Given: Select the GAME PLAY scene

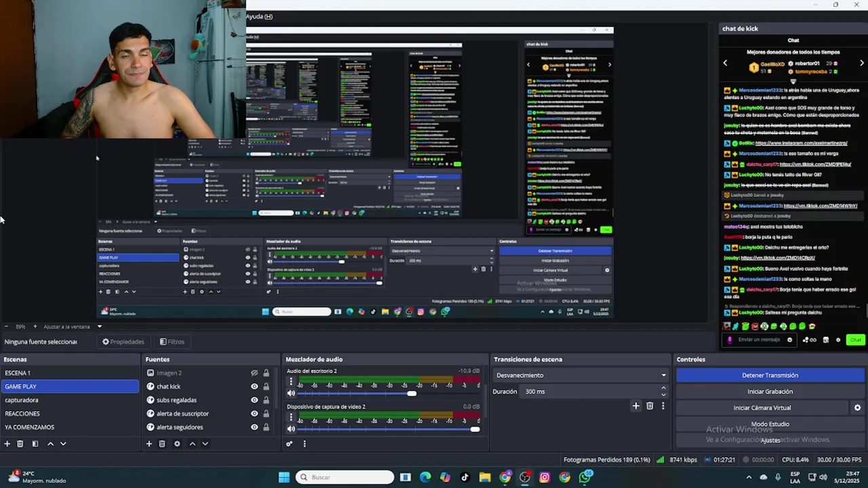Looking at the screenshot, I should click(70, 386).
